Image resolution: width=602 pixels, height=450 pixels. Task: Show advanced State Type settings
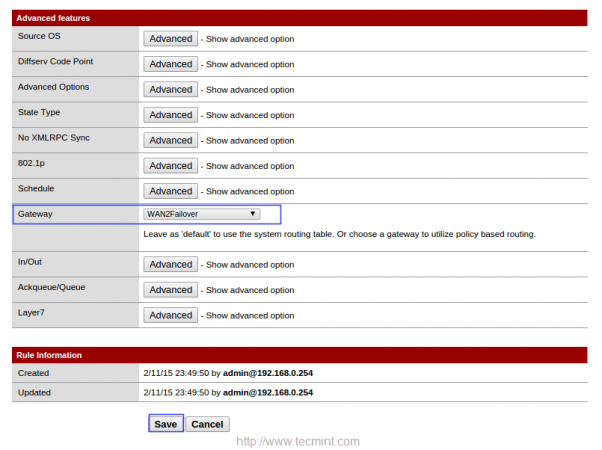pyautogui.click(x=171, y=115)
